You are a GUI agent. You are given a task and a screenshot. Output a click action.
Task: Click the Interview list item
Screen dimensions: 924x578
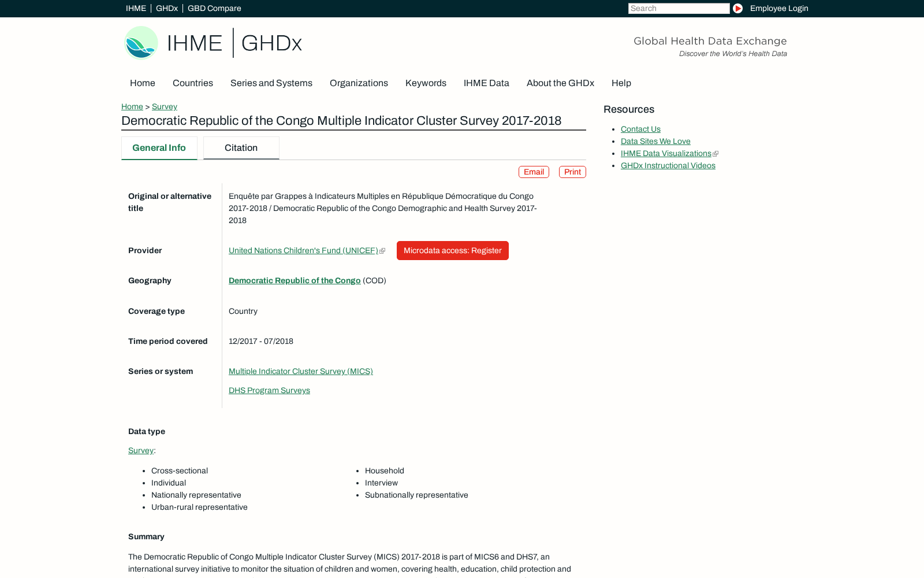point(381,483)
